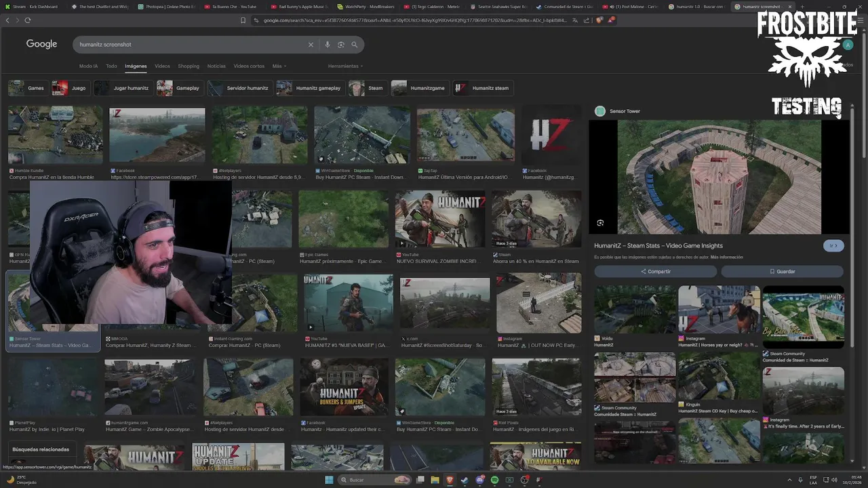The image size is (868, 488).
Task: Start voice search with the microphone icon
Action: coord(328,45)
